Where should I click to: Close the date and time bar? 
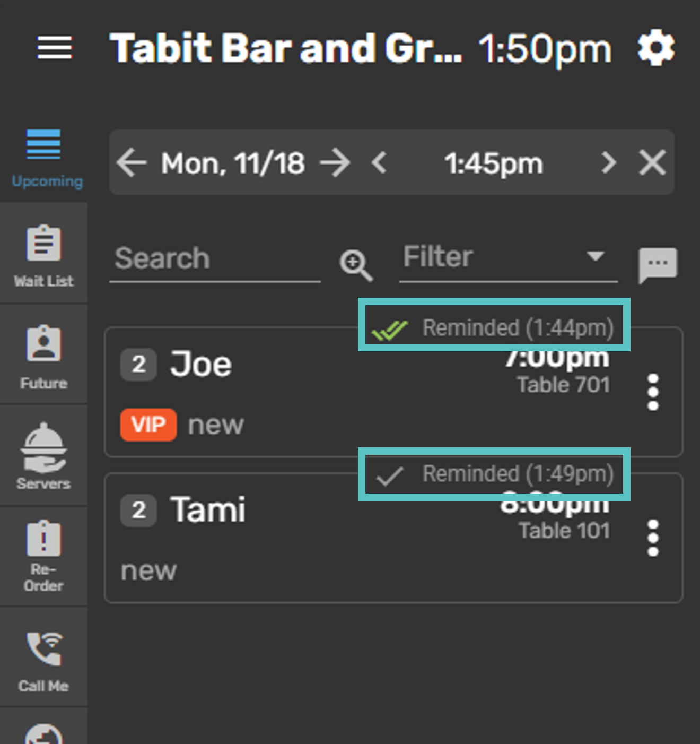coord(652,162)
